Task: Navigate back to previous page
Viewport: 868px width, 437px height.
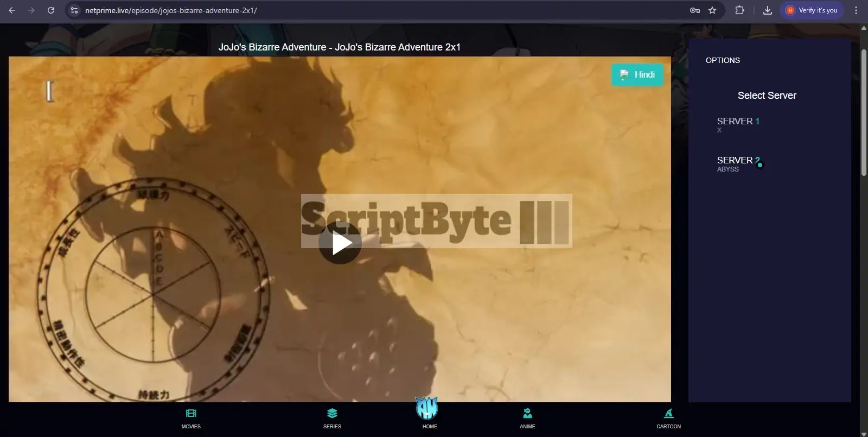Action: [x=12, y=10]
